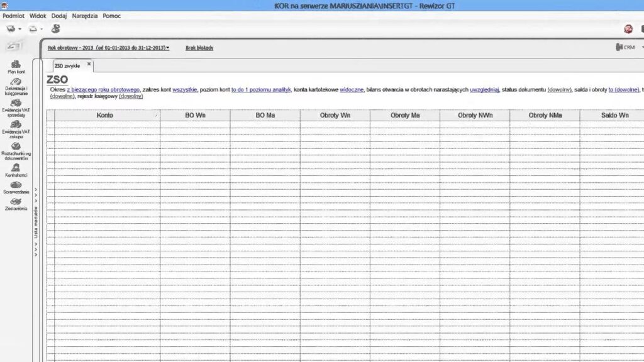Open Ewidencja VAT sprzedaży module
This screenshot has height=362, width=644.
[16, 109]
